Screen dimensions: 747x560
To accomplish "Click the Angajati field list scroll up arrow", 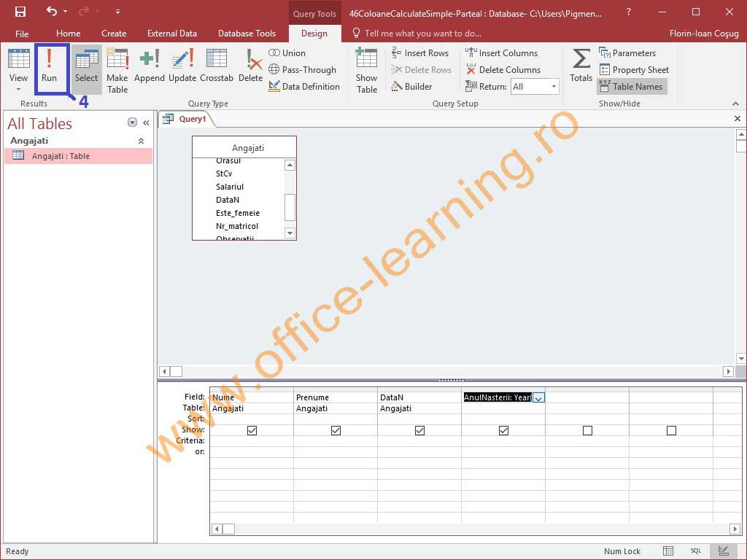I will coord(290,166).
